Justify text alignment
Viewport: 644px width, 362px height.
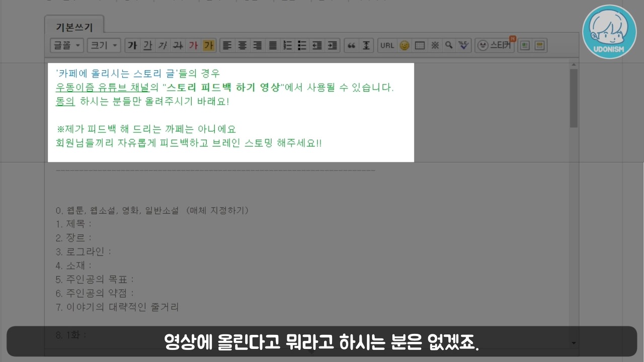point(273,45)
